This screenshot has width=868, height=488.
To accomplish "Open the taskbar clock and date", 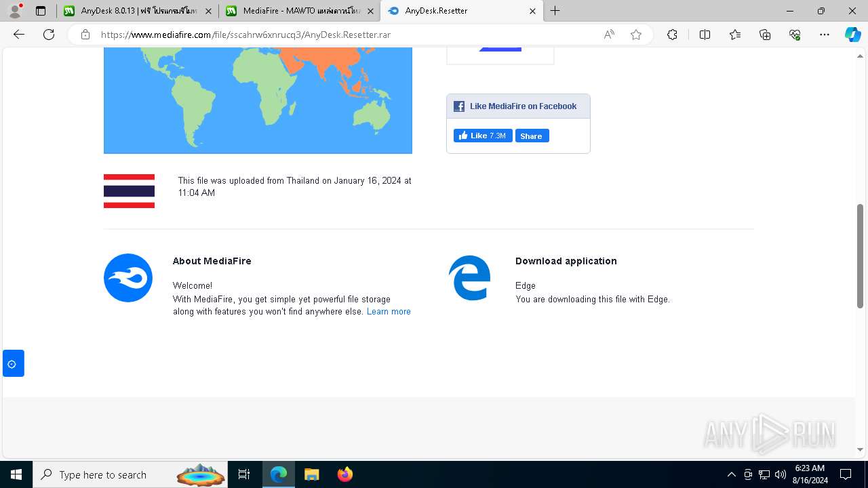I will point(810,474).
